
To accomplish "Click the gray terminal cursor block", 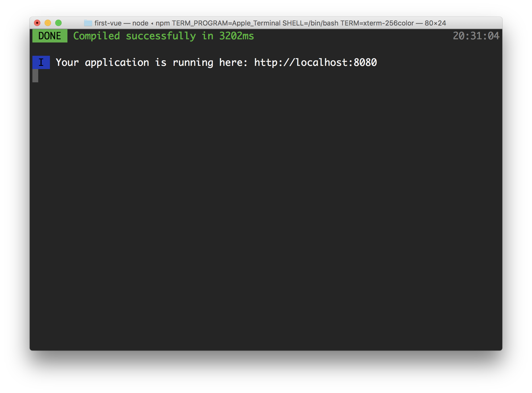I will click(x=35, y=76).
